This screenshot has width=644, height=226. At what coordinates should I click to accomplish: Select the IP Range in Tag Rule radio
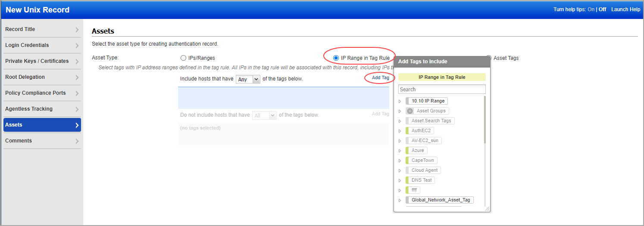(336, 58)
